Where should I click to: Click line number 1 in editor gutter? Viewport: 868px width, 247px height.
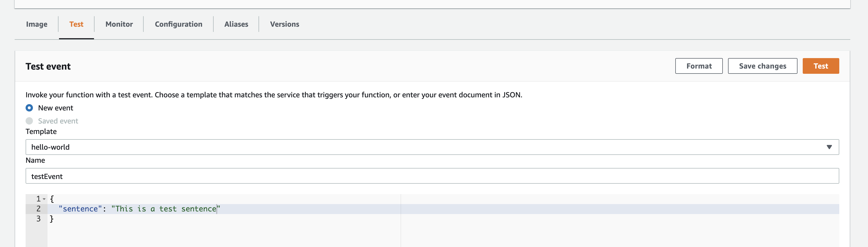pyautogui.click(x=38, y=199)
